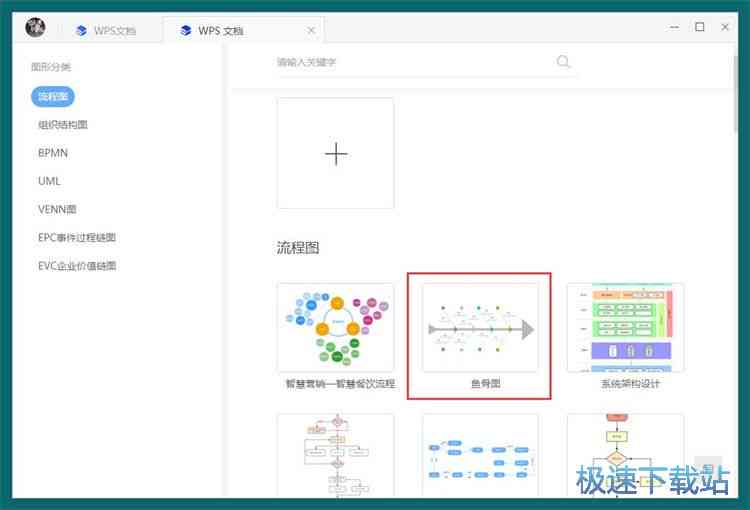The height and width of the screenshot is (510, 750).
Task: Open the 鱼骨图 fishbone template
Action: tap(480, 328)
